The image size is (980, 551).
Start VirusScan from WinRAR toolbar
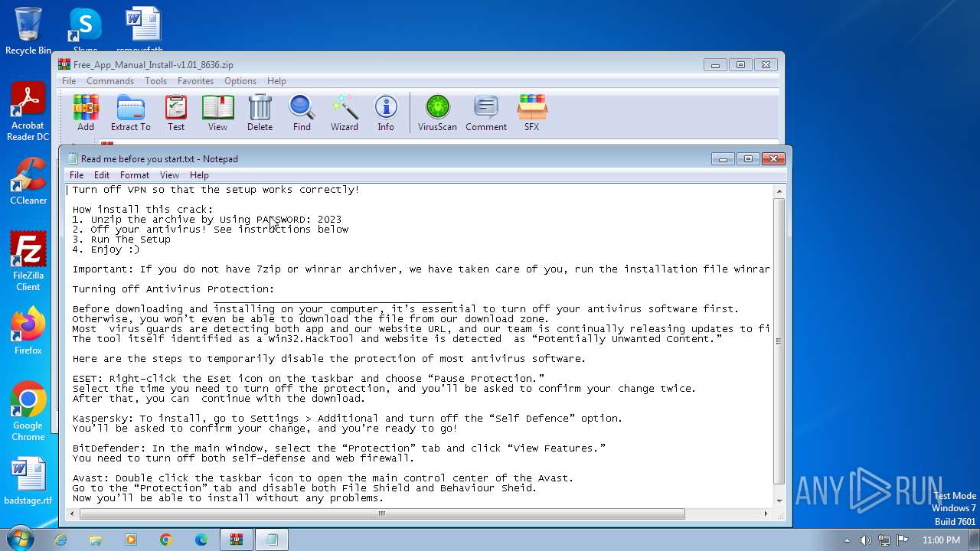438,112
